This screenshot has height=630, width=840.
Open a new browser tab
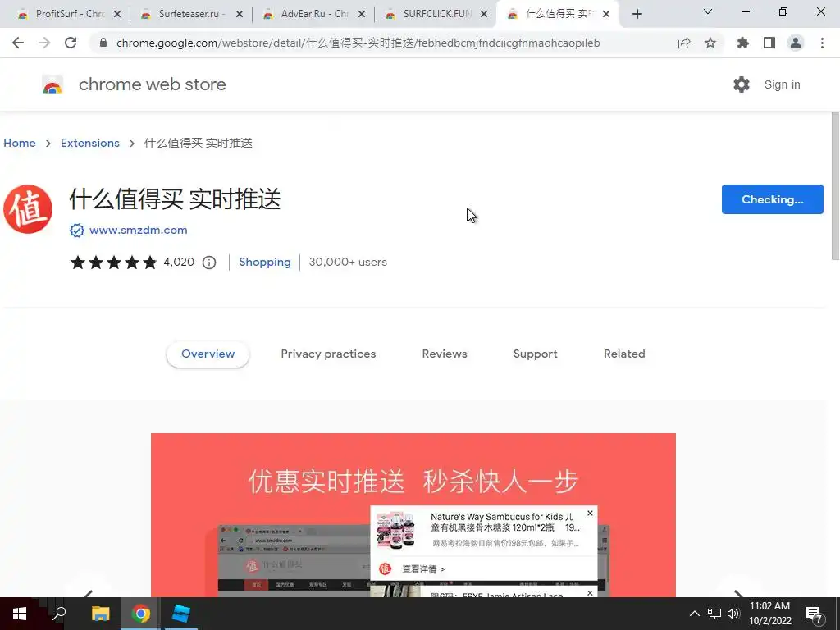[637, 14]
